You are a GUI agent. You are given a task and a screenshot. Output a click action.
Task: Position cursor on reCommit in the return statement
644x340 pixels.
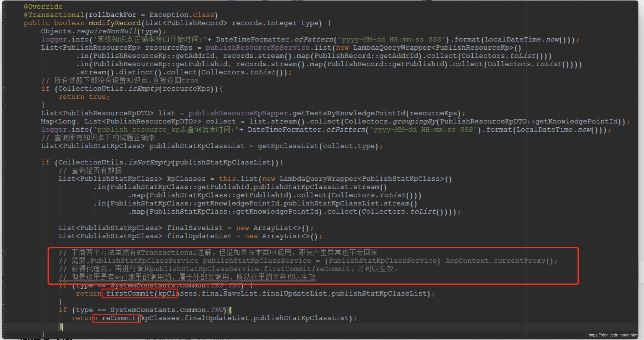pos(119,318)
